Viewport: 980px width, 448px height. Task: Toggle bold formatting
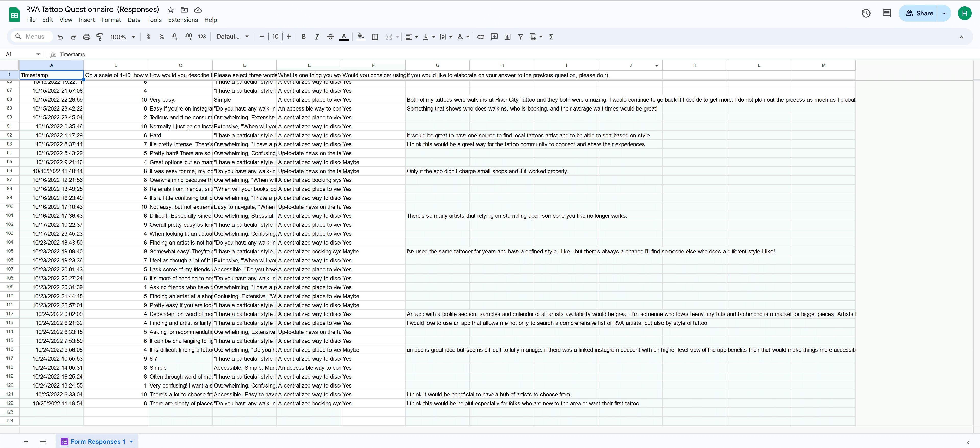(x=303, y=37)
